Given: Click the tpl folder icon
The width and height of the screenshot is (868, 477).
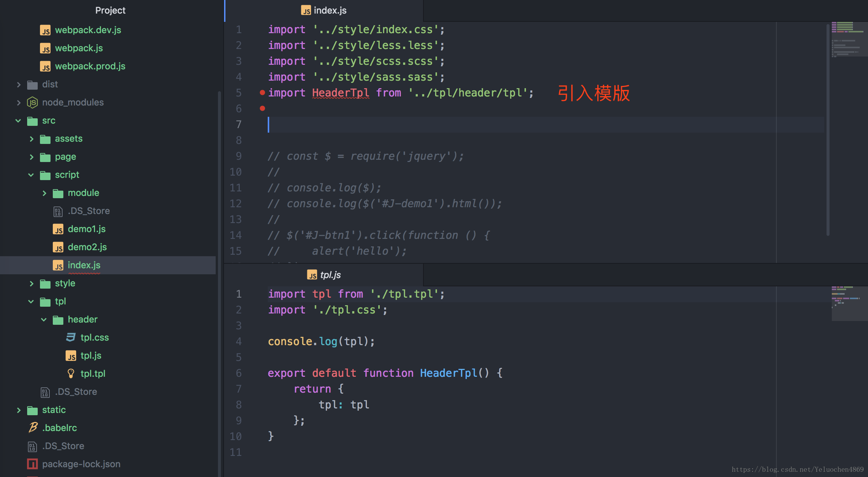Looking at the screenshot, I should (x=45, y=302).
